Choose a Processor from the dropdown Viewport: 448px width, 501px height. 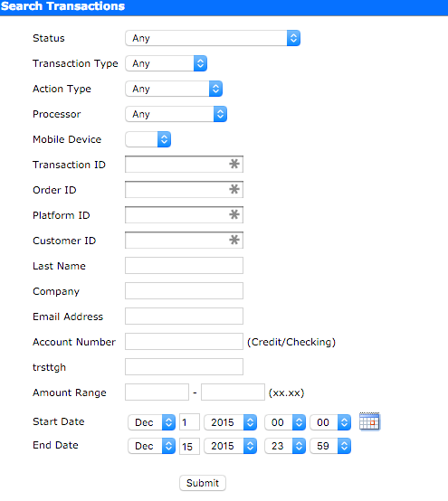[176, 114]
